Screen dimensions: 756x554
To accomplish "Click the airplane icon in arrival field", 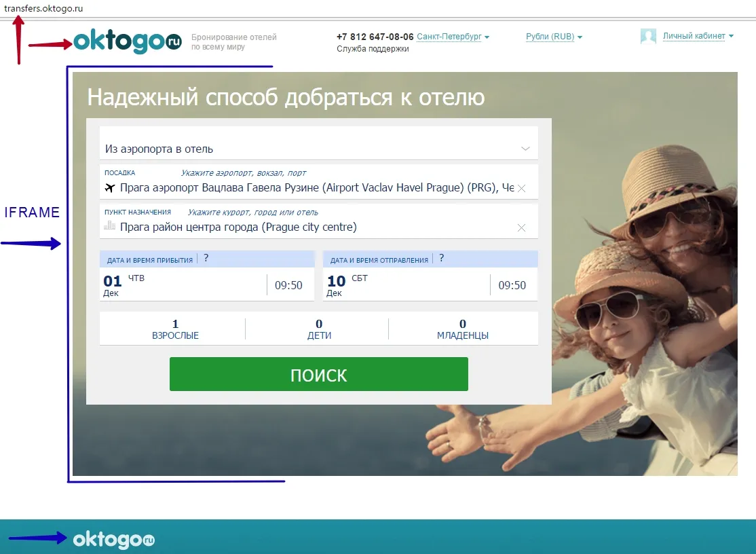I will tap(110, 188).
